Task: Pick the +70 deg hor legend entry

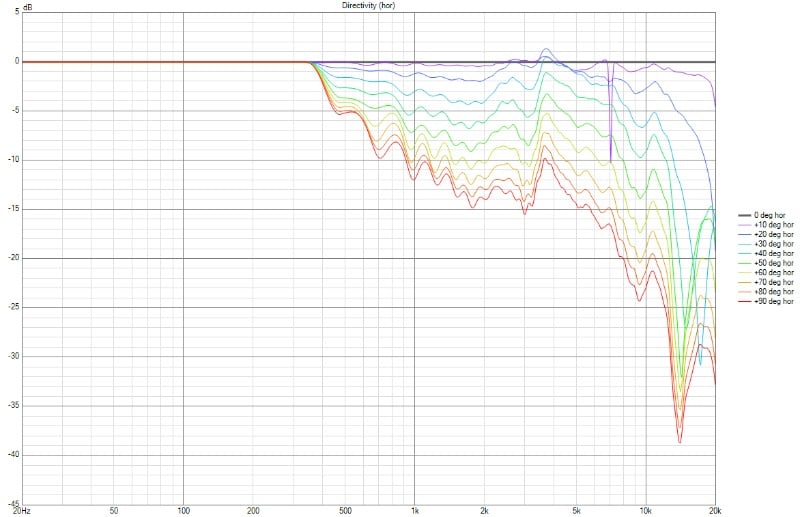Action: click(x=775, y=281)
